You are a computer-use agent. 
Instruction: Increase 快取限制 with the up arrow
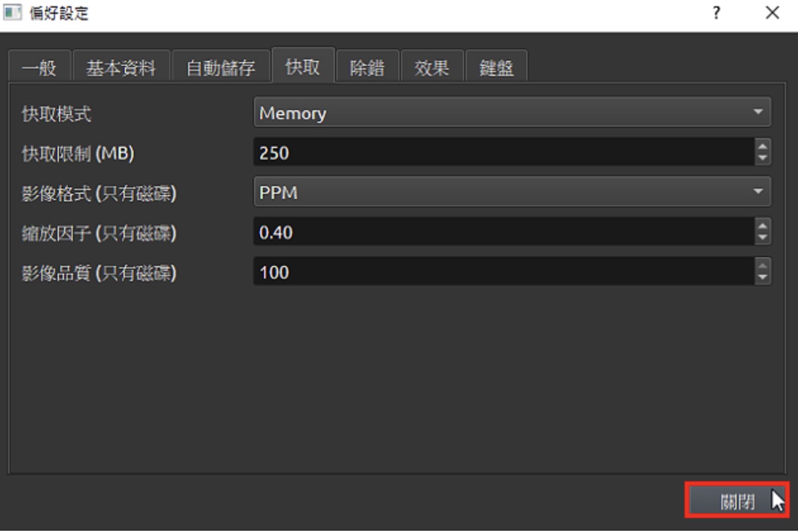(763, 146)
